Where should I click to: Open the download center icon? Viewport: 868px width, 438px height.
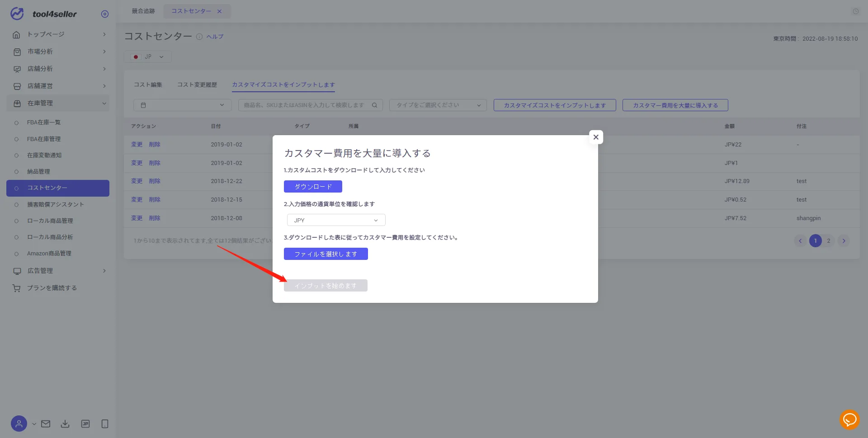pyautogui.click(x=65, y=424)
